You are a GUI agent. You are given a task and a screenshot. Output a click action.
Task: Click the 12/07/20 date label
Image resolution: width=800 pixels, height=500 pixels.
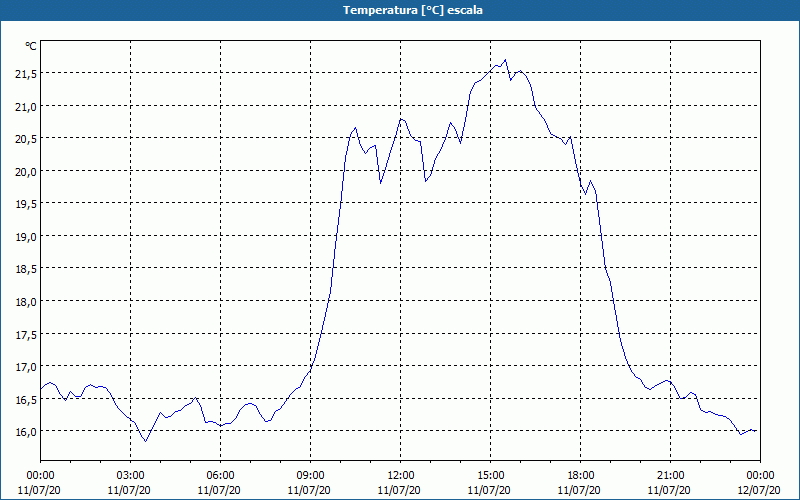761,490
